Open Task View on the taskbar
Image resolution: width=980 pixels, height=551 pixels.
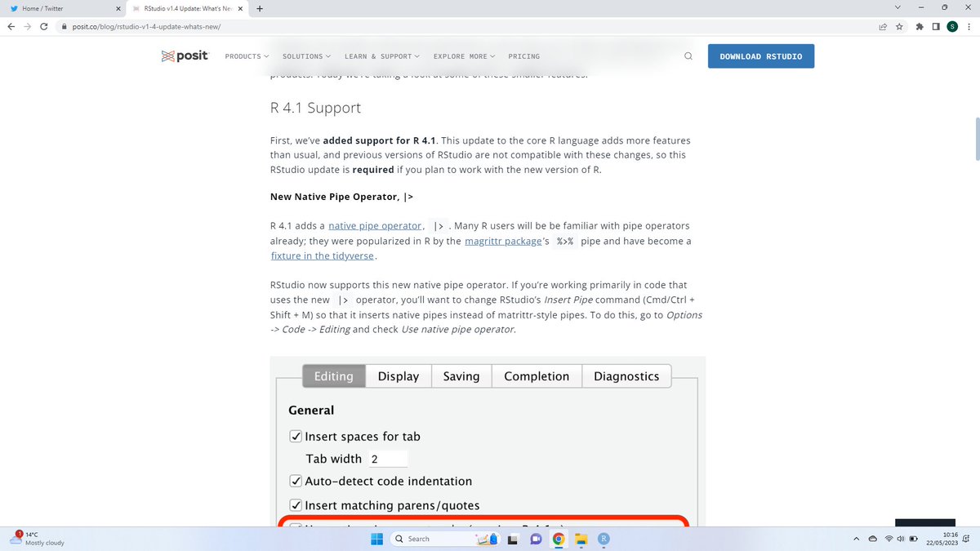coord(514,539)
